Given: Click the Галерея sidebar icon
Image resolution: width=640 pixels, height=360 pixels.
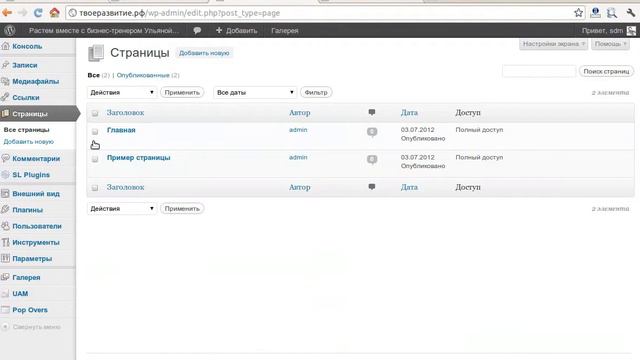Looking at the screenshot, I should pyautogui.click(x=5, y=277).
